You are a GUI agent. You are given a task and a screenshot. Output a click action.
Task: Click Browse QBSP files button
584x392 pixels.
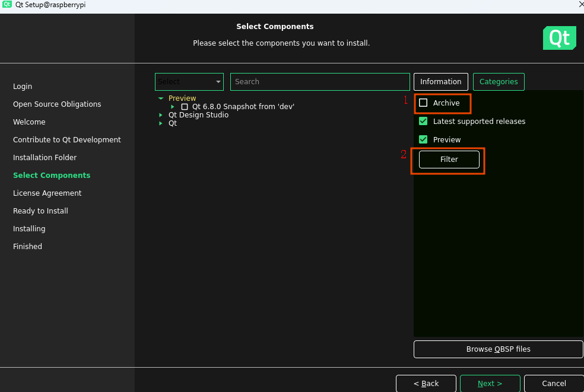click(498, 349)
